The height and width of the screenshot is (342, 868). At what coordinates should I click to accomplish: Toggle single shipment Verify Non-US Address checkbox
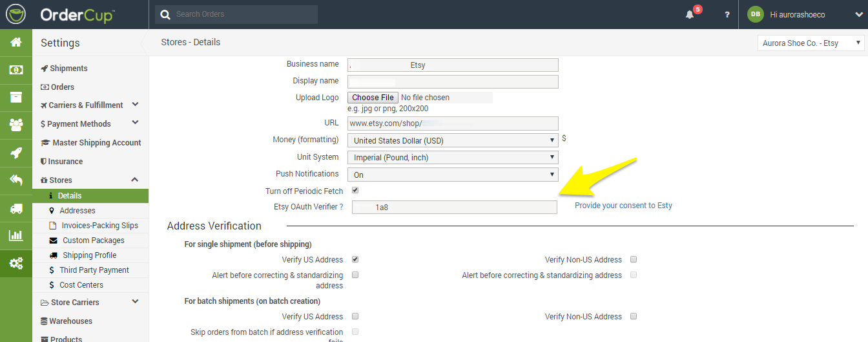(634, 259)
